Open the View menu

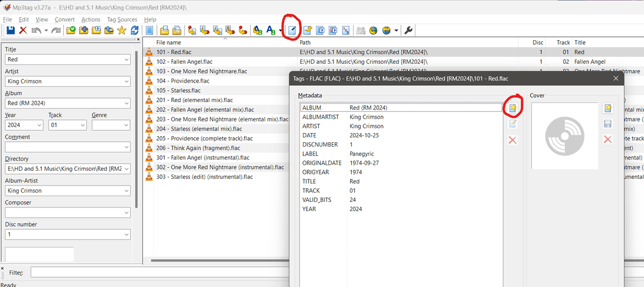pyautogui.click(x=41, y=19)
